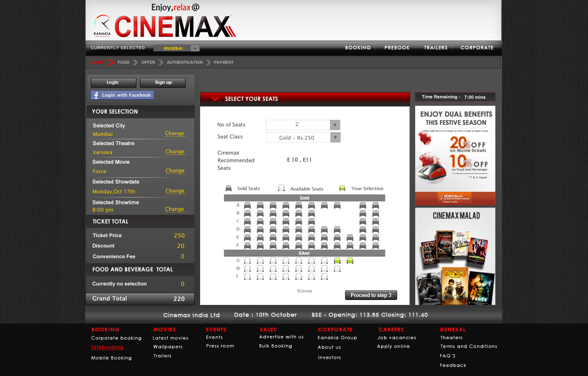Select the fourth available seat in row G
Screen dimensions: 588x376
point(286,260)
